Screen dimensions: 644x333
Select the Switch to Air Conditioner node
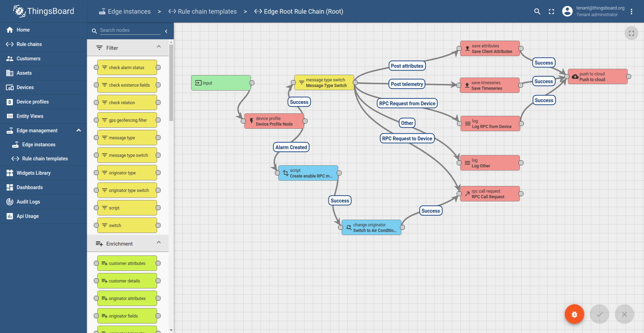pyautogui.click(x=371, y=227)
